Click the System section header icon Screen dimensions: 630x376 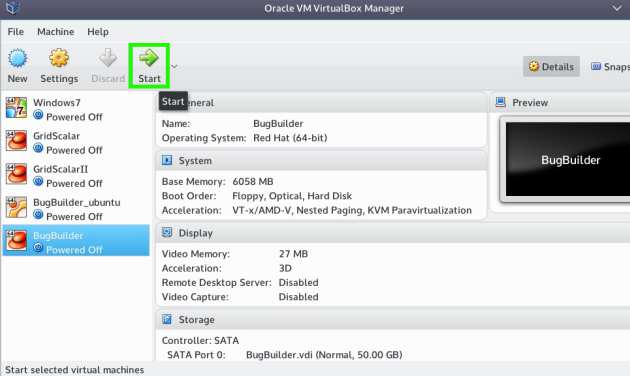coord(167,160)
